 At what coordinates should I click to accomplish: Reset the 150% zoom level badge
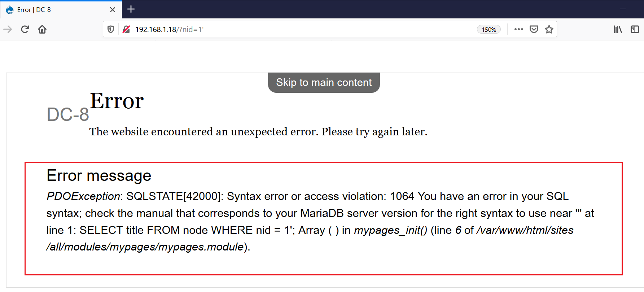click(x=489, y=30)
